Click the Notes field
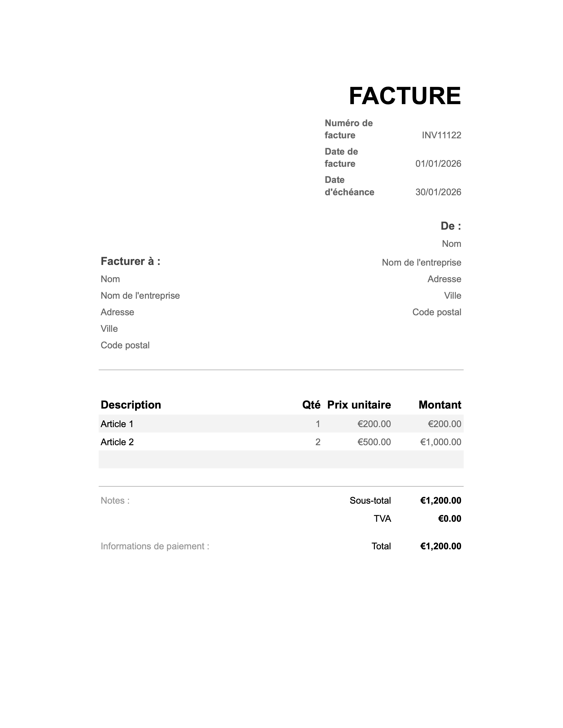This screenshot has width=563, height=728. [x=115, y=501]
